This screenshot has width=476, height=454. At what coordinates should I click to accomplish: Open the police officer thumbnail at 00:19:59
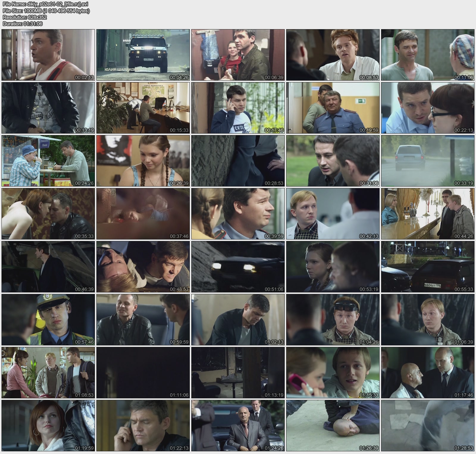(x=333, y=108)
